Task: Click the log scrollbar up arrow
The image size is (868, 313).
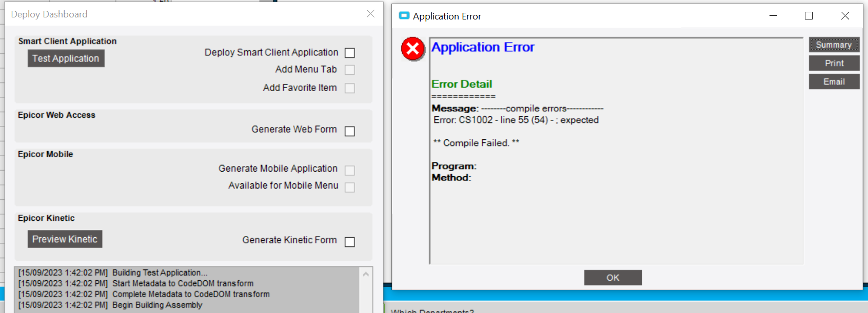Action: pyautogui.click(x=366, y=274)
